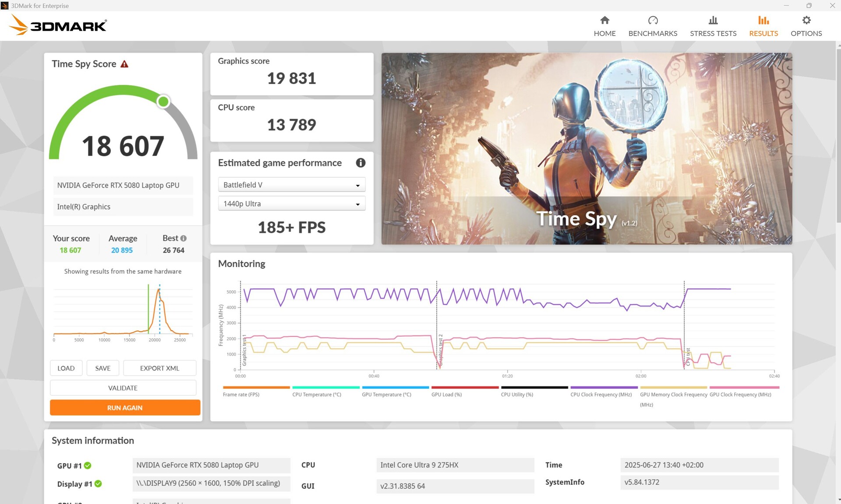Toggle CPU Clock Frequency legend in monitoring

point(601,395)
